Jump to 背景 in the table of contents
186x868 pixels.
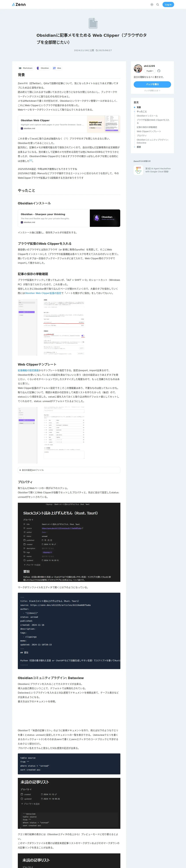coord(139,107)
